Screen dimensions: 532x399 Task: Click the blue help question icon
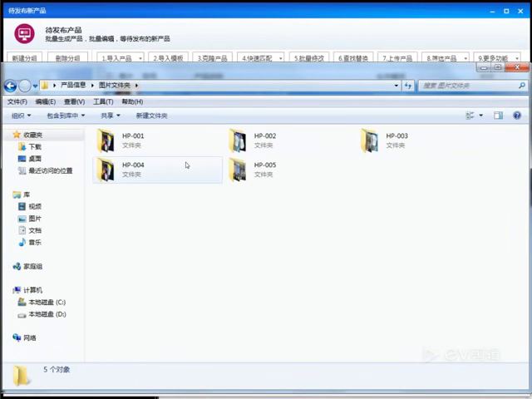pyautogui.click(x=517, y=116)
